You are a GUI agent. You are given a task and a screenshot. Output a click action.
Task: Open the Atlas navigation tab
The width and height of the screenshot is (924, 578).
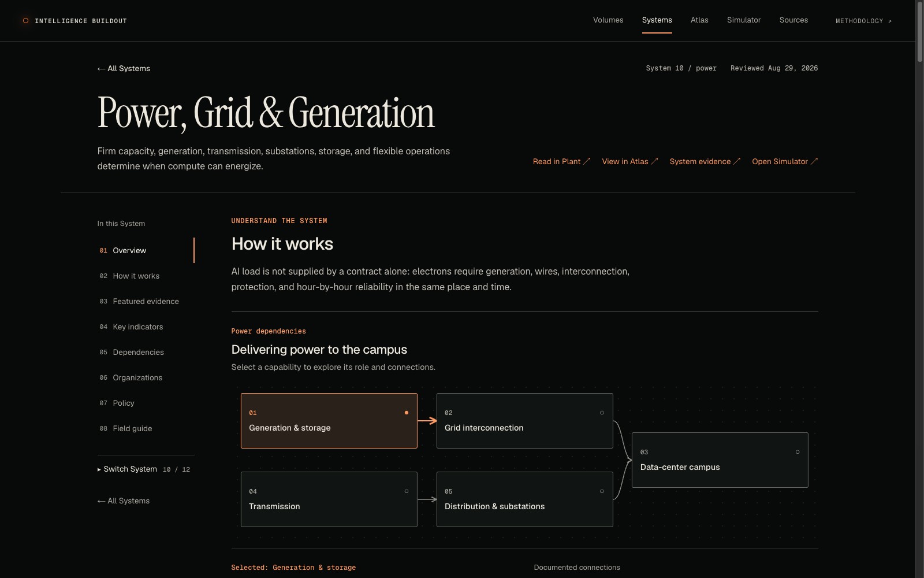(x=699, y=20)
